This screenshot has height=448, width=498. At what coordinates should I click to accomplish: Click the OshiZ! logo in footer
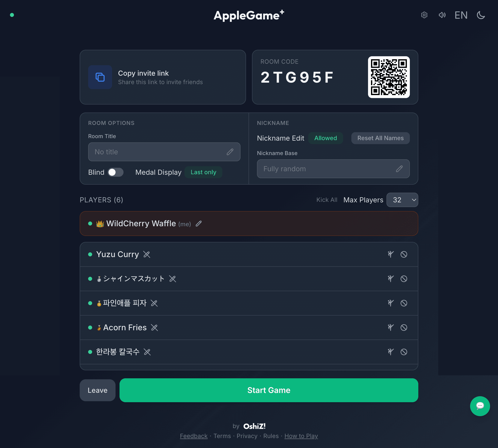(x=254, y=426)
